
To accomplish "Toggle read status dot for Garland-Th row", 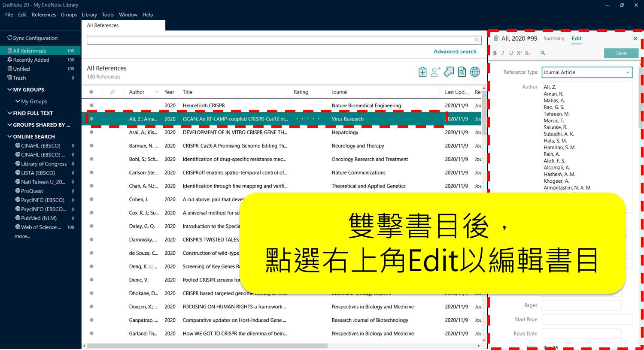I will [x=91, y=334].
